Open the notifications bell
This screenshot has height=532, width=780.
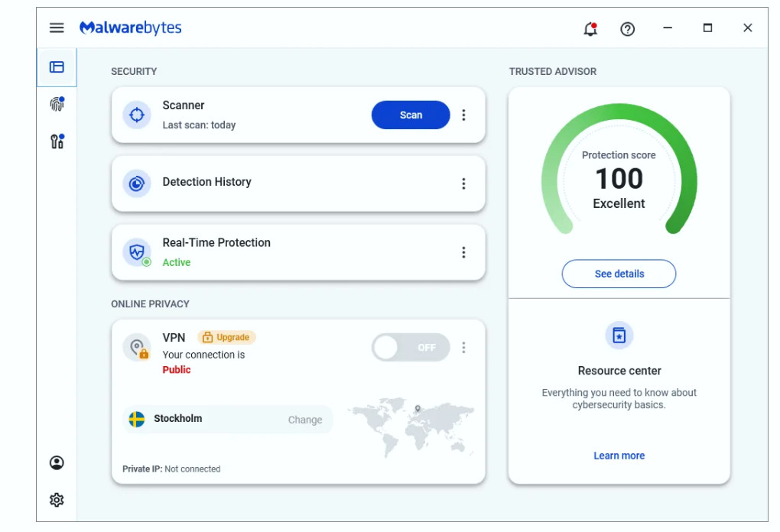[x=590, y=29]
